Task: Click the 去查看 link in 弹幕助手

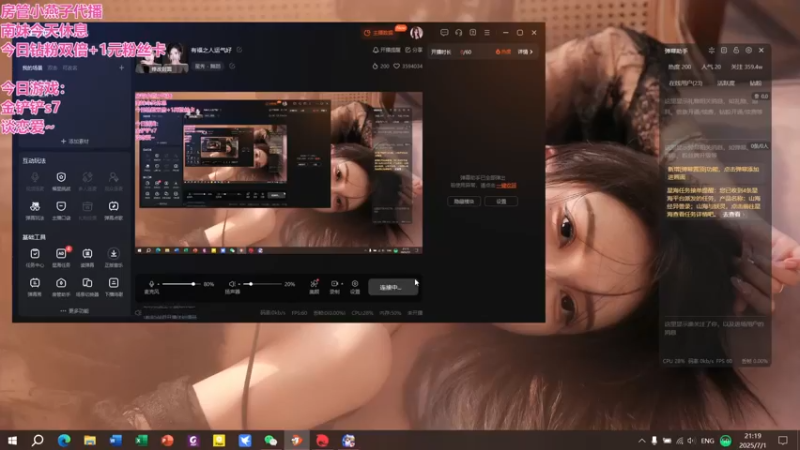Action: (732, 214)
